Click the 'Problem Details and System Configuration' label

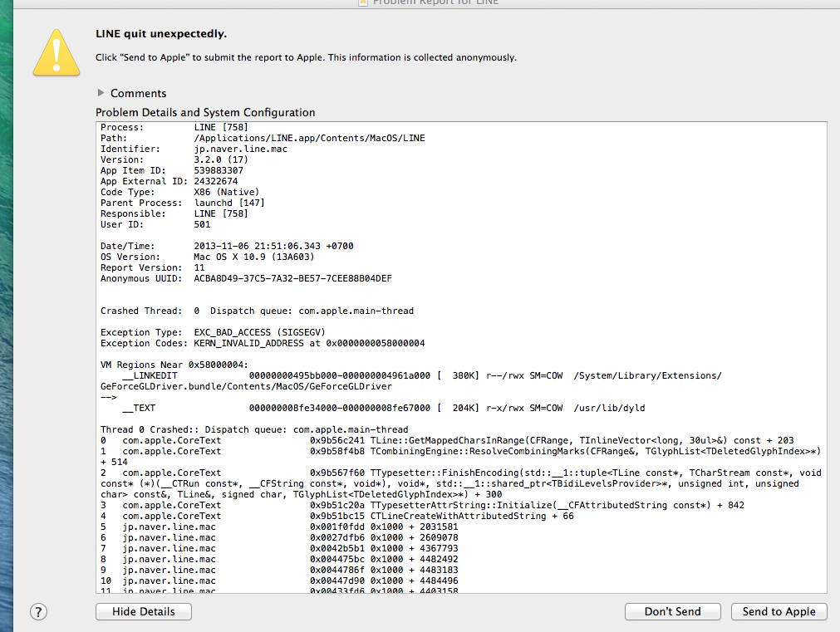(205, 112)
